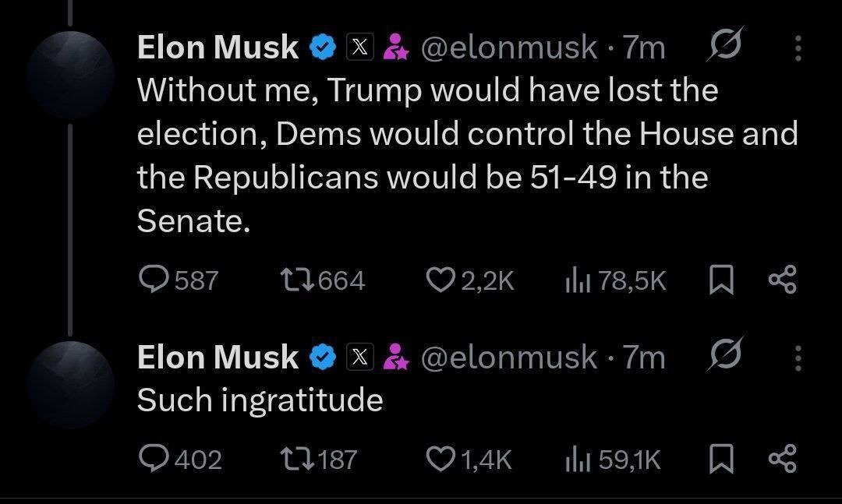Screen dimensions: 842x504
Task: Repost the 'Such ingratitude' post
Action: [294, 459]
